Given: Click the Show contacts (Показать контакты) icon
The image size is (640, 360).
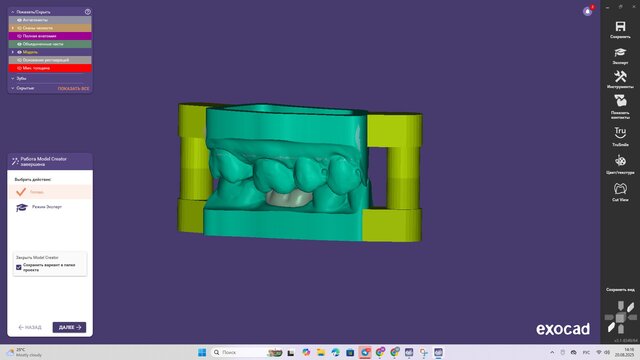Looking at the screenshot, I should point(620,101).
